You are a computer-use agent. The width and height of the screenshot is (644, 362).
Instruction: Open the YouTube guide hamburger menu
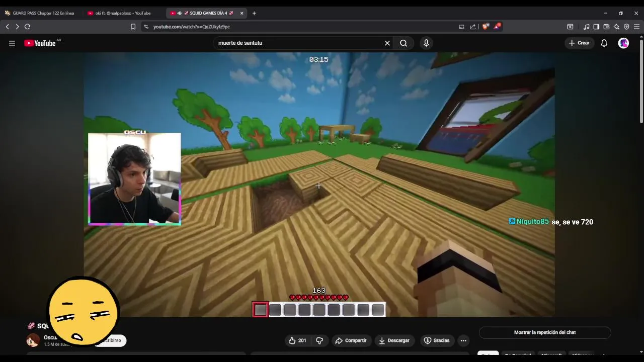12,43
